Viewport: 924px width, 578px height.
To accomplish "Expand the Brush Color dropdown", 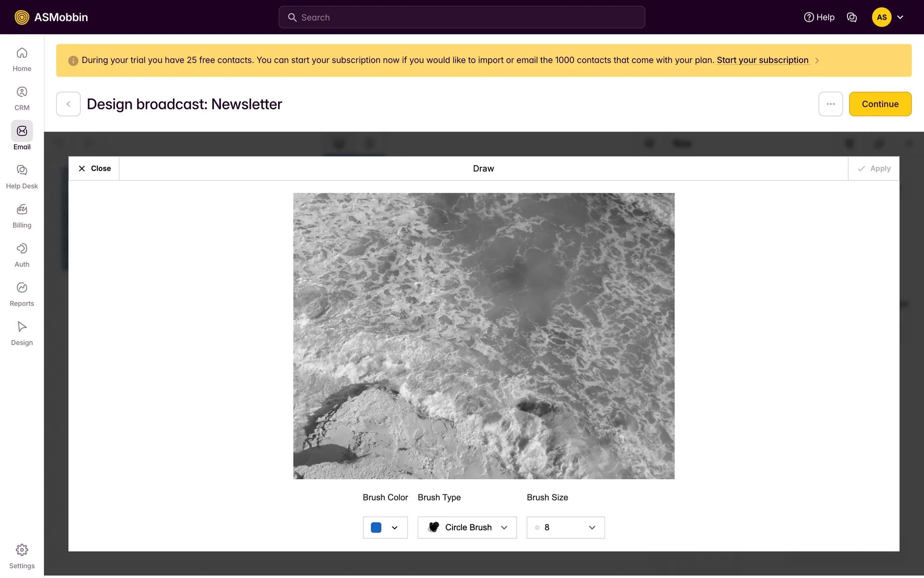I will pos(394,527).
